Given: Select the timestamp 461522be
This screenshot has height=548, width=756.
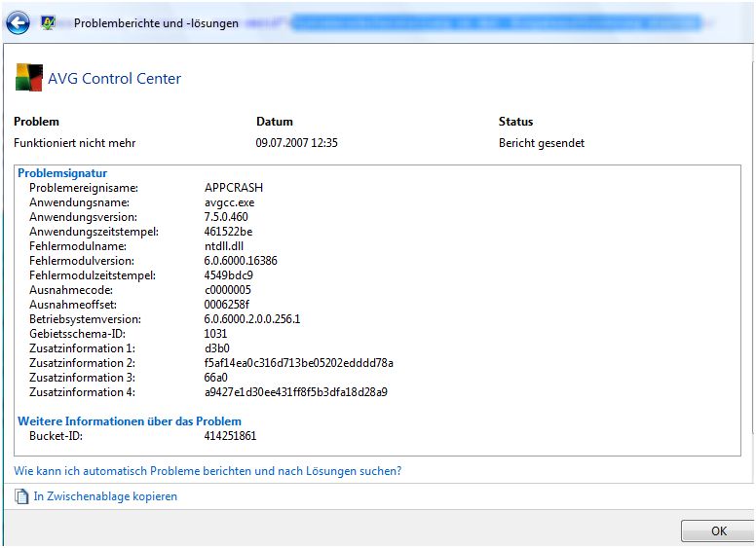Looking at the screenshot, I should pyautogui.click(x=228, y=232).
